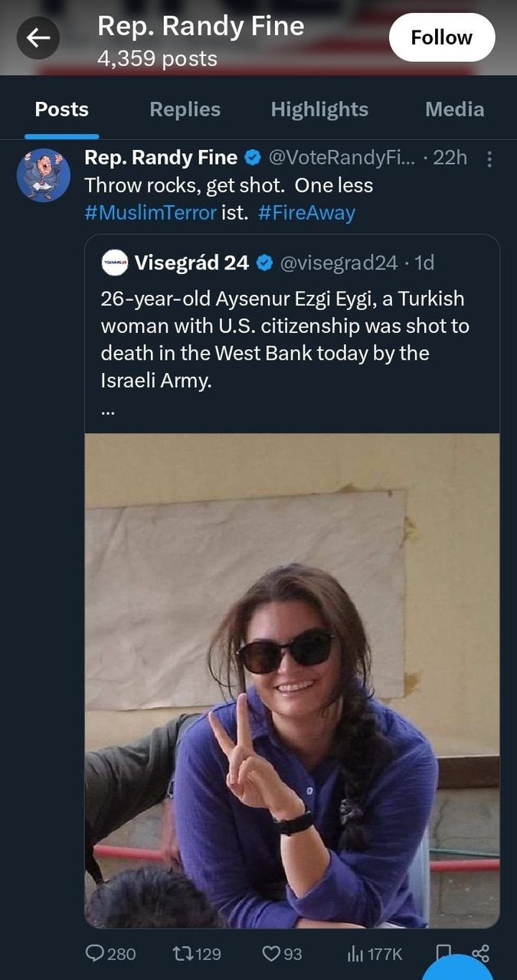Share the post using the share icon
The image size is (517, 980).
(x=481, y=952)
